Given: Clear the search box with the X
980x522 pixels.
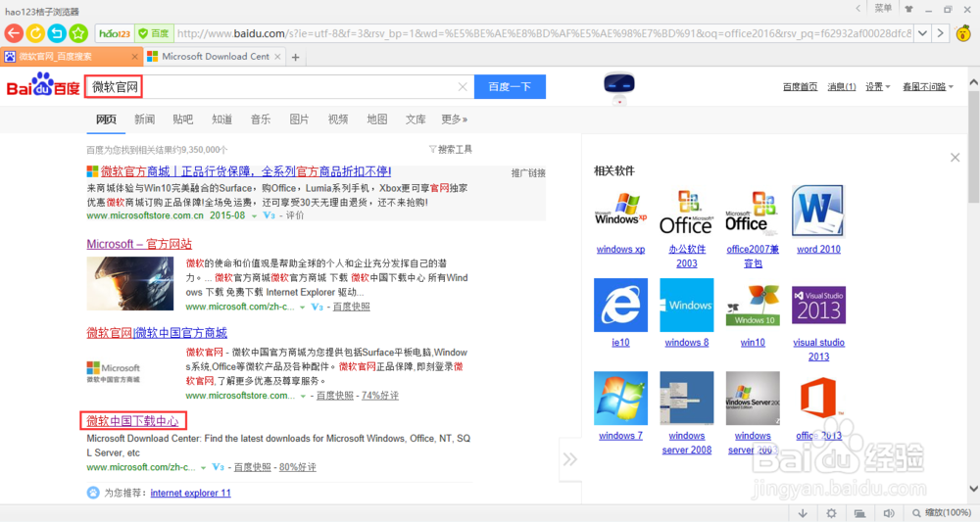Looking at the screenshot, I should 463,87.
